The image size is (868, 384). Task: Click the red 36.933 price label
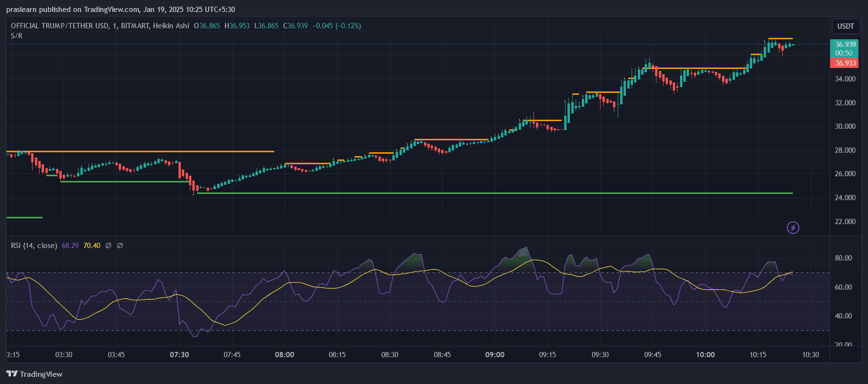pyautogui.click(x=845, y=63)
